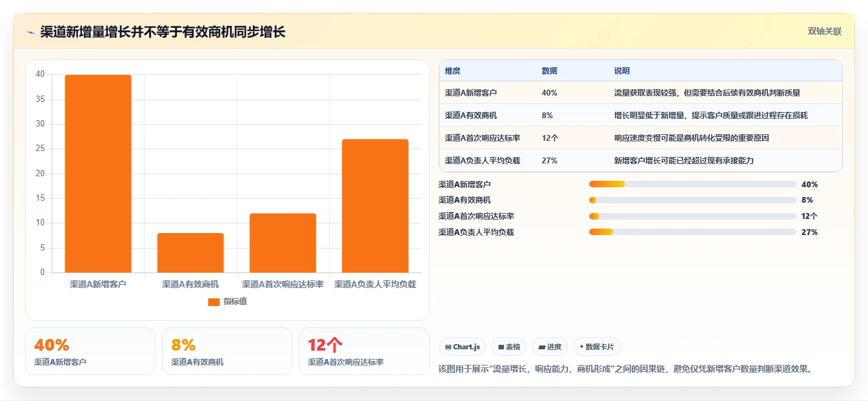Click table cell 渠道A负责人平均负载 in 维度 column
The image size is (868, 401).
483,161
